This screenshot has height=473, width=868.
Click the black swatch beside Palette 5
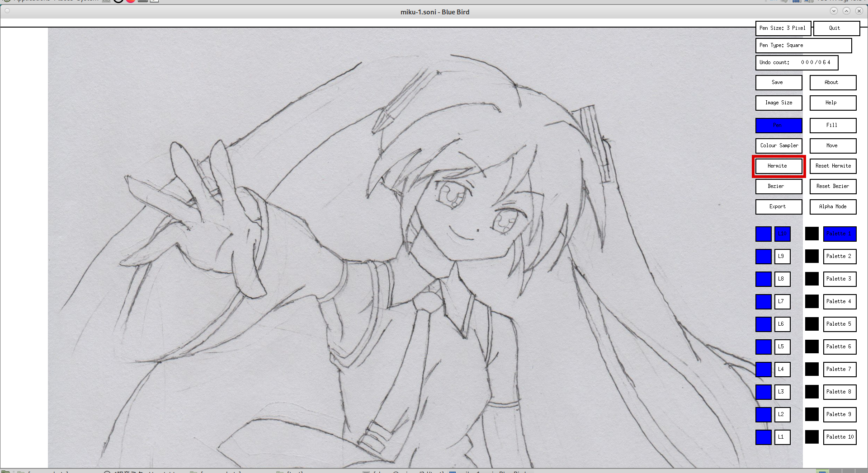pyautogui.click(x=812, y=324)
